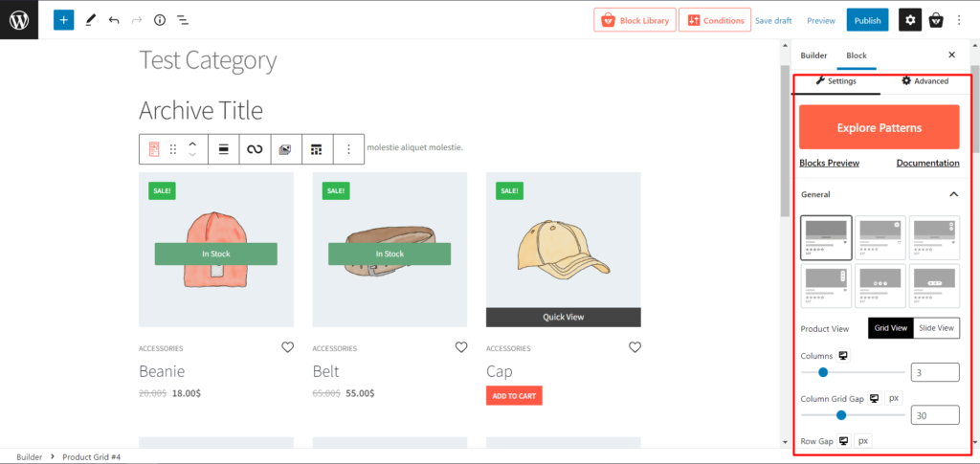980x464 pixels.
Task: Click the Block Library button
Action: tap(635, 21)
